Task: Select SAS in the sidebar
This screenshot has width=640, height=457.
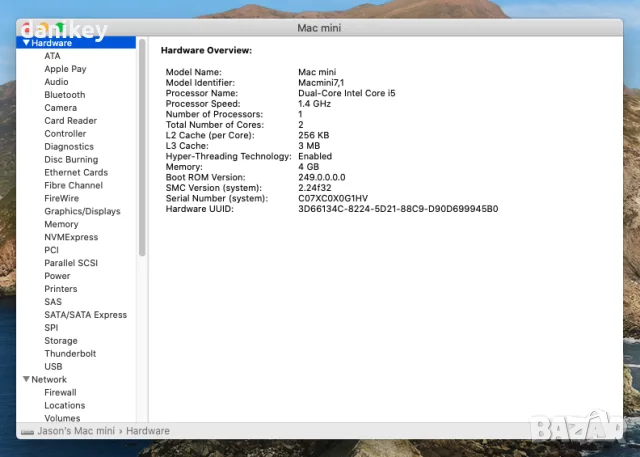Action: coord(53,302)
